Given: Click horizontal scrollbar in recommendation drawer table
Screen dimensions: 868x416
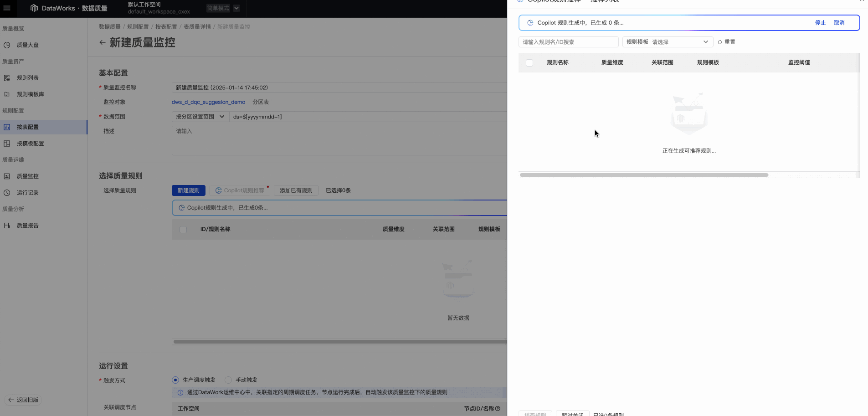Looking at the screenshot, I should pos(644,175).
